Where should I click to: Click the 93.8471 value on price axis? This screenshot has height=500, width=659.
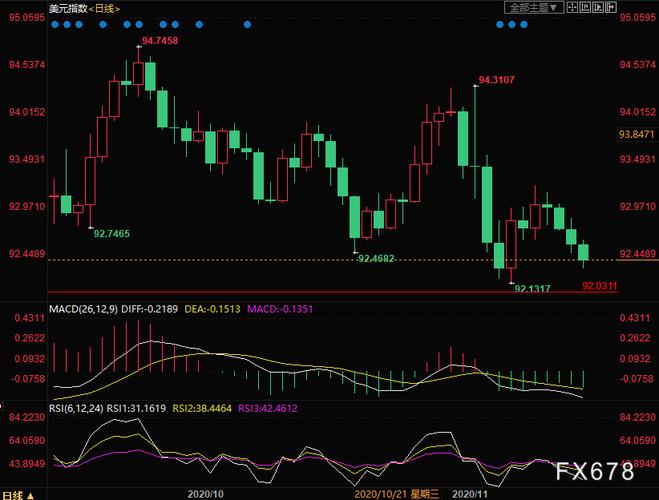click(636, 134)
